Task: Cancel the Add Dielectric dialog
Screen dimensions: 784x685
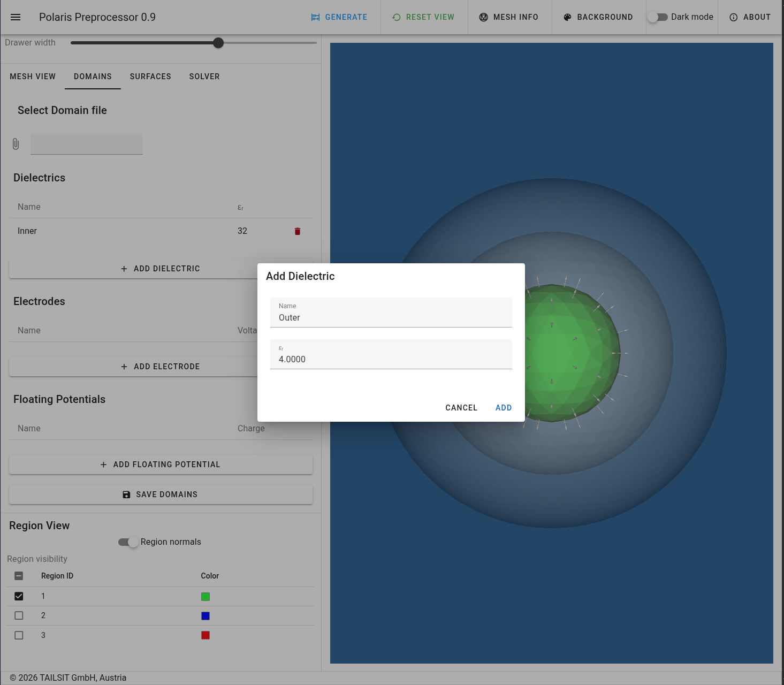Action: tap(461, 408)
